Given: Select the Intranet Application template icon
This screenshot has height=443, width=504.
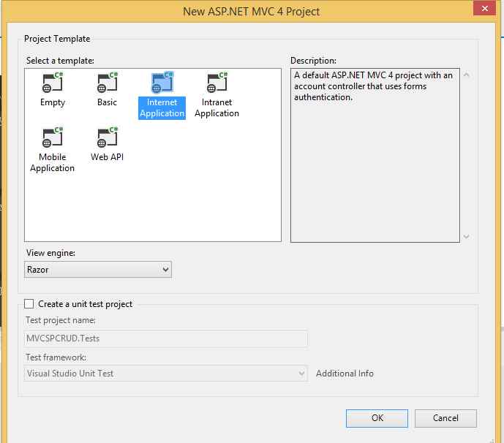Looking at the screenshot, I should [x=217, y=83].
